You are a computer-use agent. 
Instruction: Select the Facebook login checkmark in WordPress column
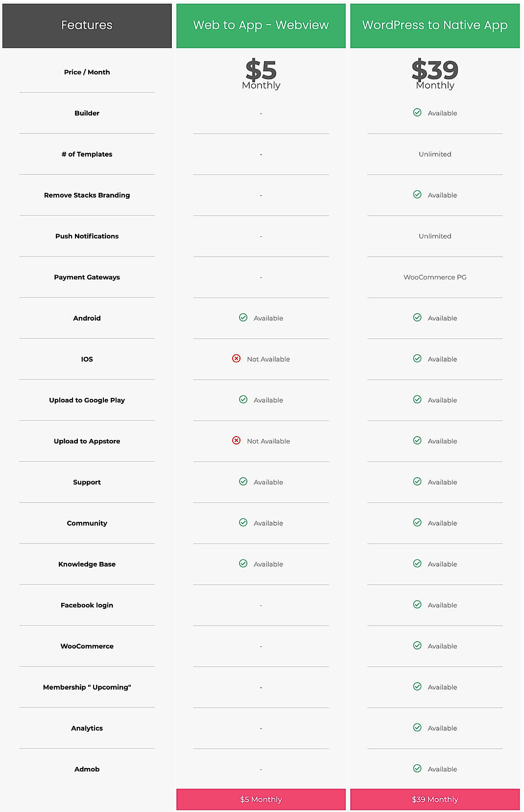tap(417, 605)
